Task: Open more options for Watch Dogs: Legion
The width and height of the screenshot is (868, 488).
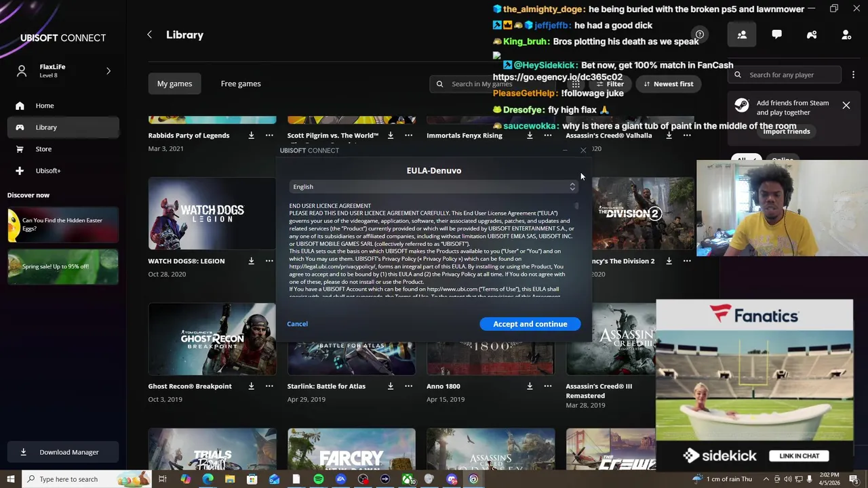Action: point(269,261)
